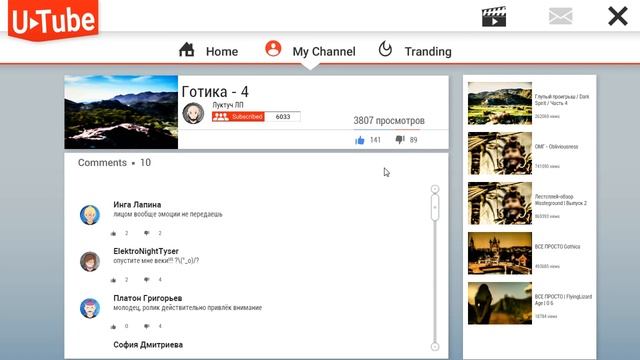This screenshot has width=640, height=360.
Task: Dislike the video with thumbs-down icon
Action: coord(400,140)
